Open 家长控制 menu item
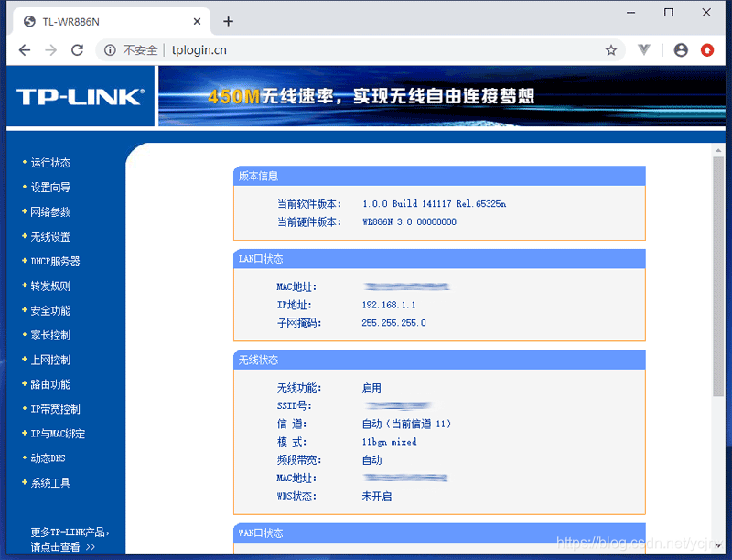The width and height of the screenshot is (732, 560). click(x=50, y=335)
